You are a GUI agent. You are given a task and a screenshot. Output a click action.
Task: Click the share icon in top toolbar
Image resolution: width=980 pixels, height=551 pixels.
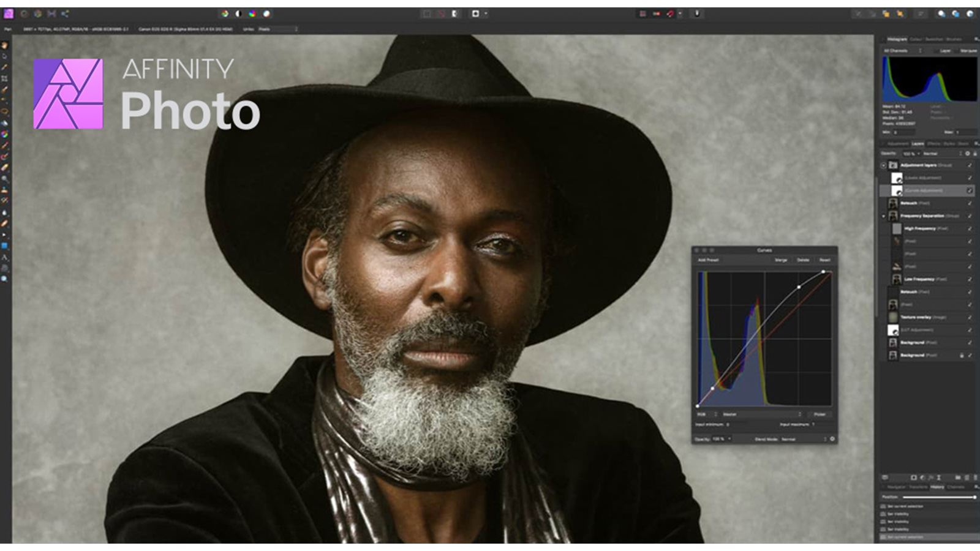[65, 13]
